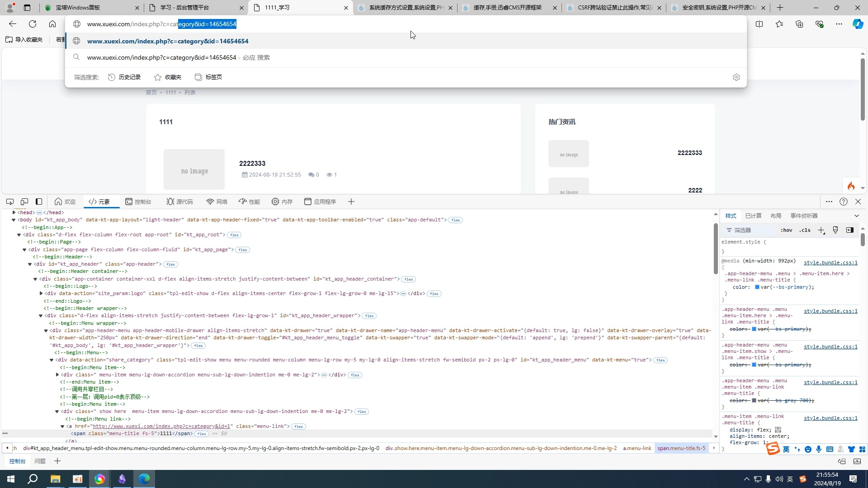Viewport: 868px width, 488px height.
Task: Open the 网络 DevTools tab
Action: [217, 202]
